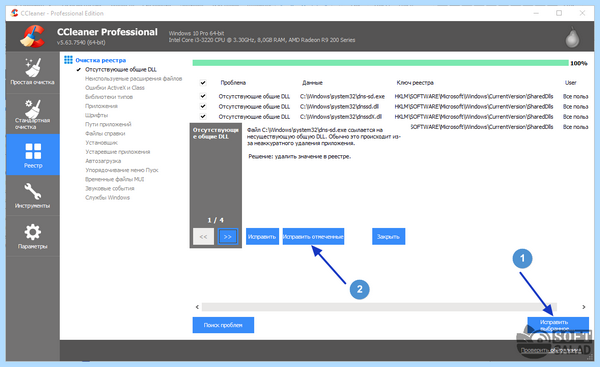Click CCleaner title bar app icon
This screenshot has height=367, width=600.
click(15, 13)
